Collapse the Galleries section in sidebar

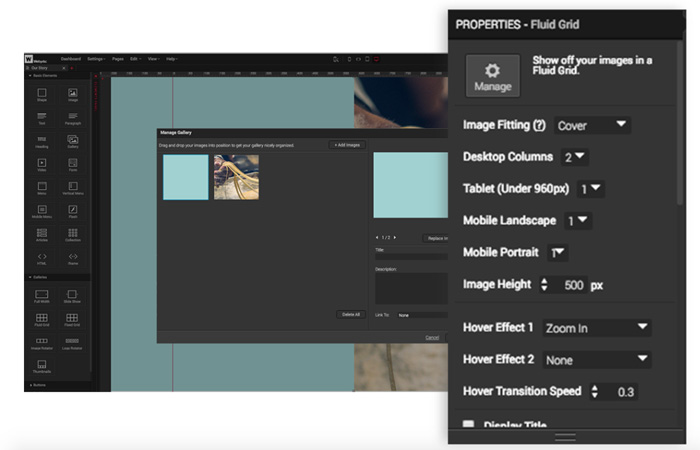pos(30,278)
